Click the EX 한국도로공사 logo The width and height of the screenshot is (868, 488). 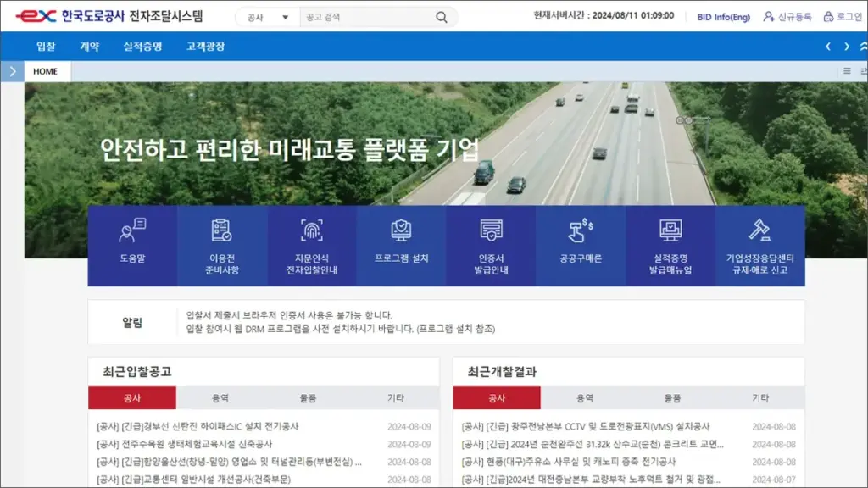[x=109, y=16]
